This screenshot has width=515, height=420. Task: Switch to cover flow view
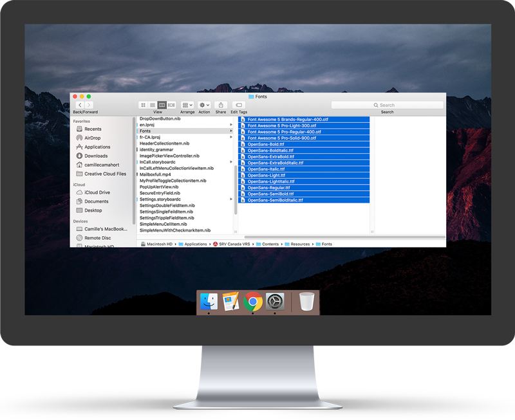coord(171,105)
